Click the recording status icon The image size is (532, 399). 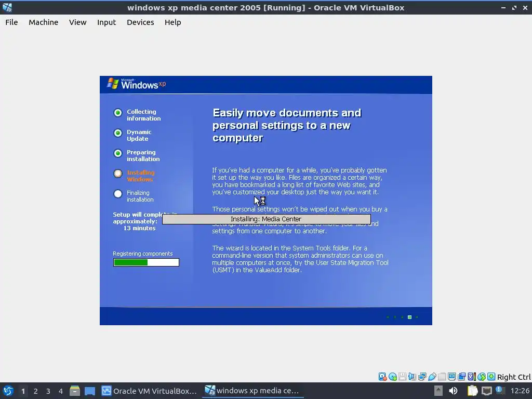(x=461, y=377)
